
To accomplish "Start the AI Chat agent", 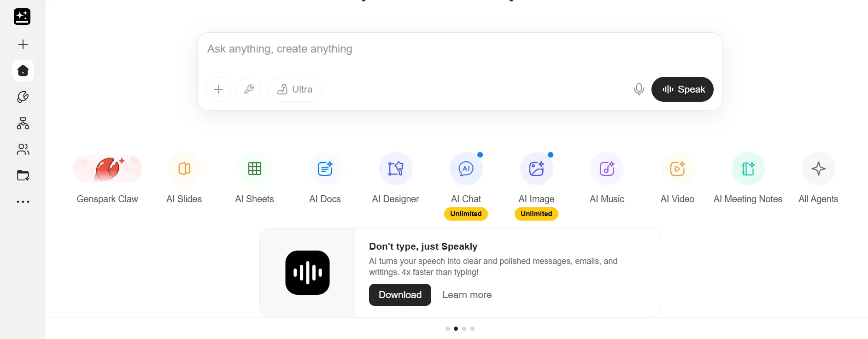I will point(466,179).
